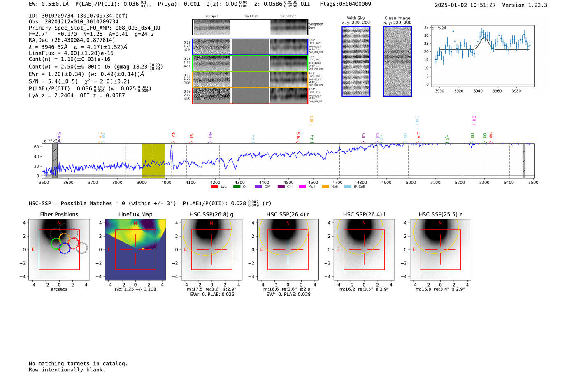Viewport: 576px width, 392px height.
Task: Click the 'Cont(w) = 2.50(±0.00)e-16' text
Action: click(70, 67)
